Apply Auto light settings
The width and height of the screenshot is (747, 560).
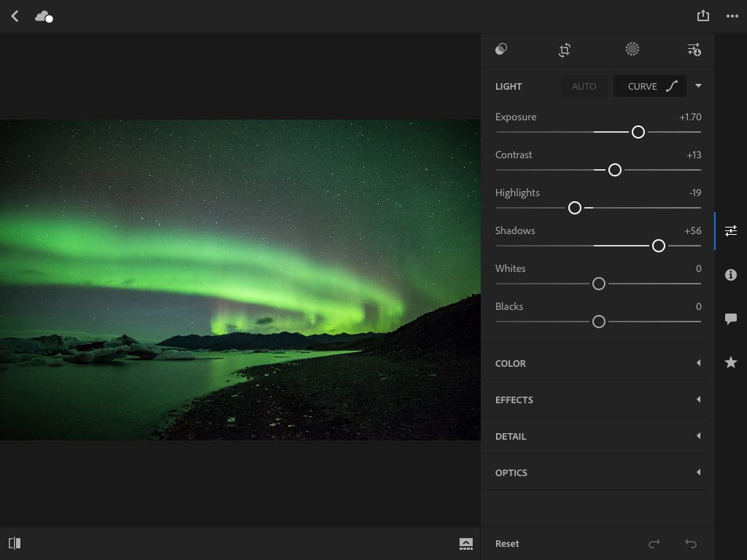584,86
